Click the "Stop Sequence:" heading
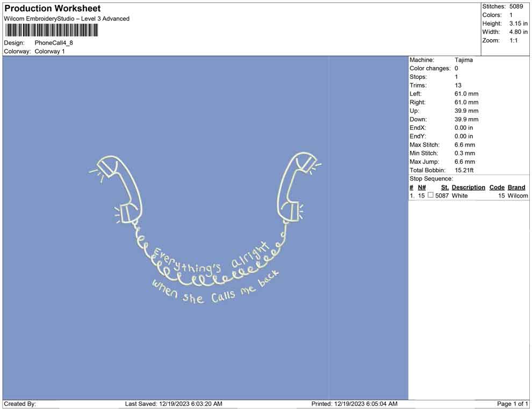 click(431, 179)
